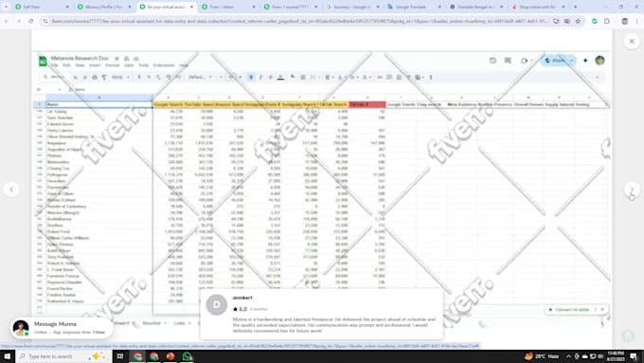
Task: Click the paint format icon in the toolbar
Action: click(104, 78)
